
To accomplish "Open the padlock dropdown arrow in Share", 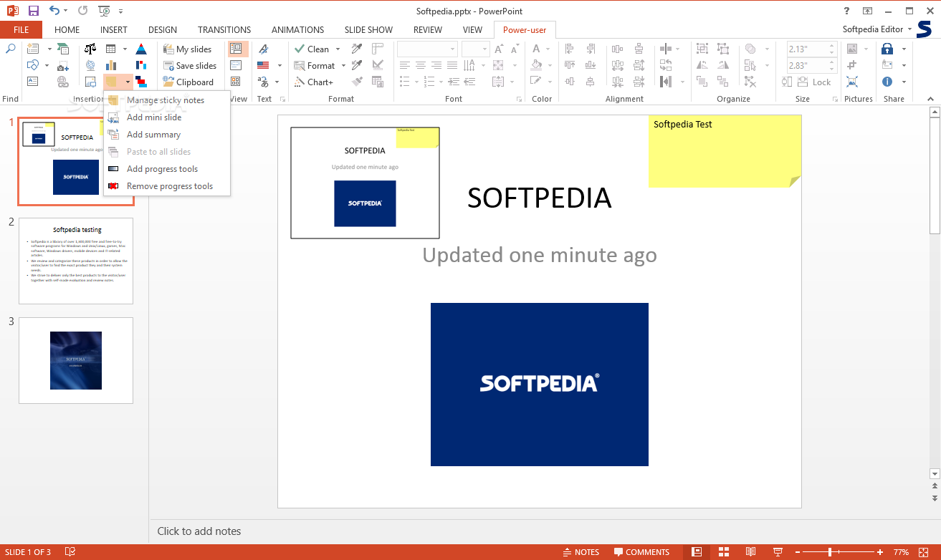I will [x=904, y=49].
